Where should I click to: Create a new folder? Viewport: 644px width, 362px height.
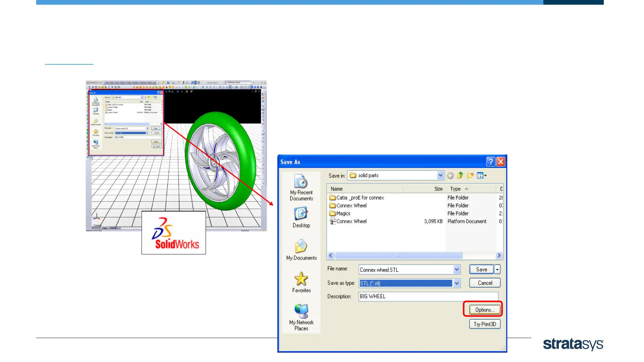(x=470, y=175)
